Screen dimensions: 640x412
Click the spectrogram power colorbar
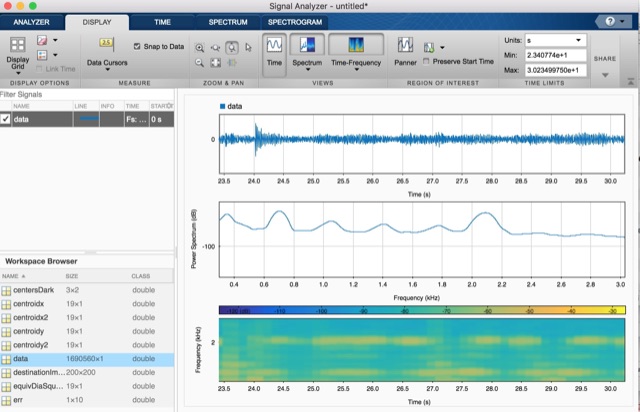tap(421, 310)
